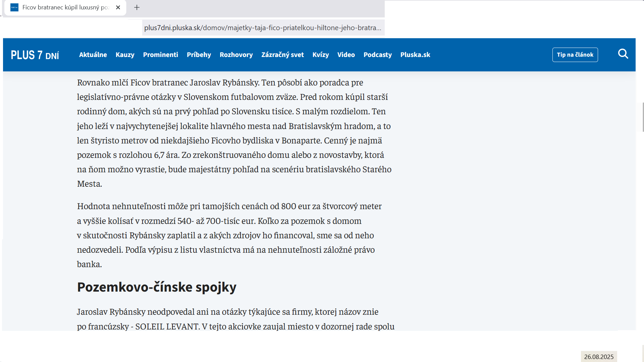Screen dimensions: 644x362
Task: Go to the Prominenti section
Action: pos(160,55)
